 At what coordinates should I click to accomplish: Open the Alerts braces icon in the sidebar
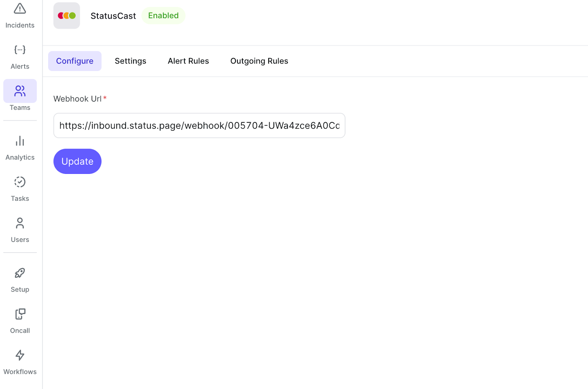click(20, 50)
